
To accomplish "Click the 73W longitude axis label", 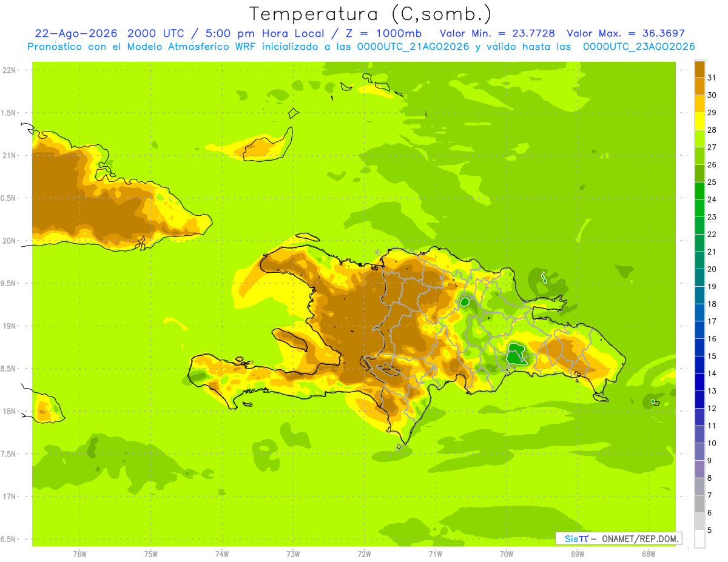I will pos(293,554).
